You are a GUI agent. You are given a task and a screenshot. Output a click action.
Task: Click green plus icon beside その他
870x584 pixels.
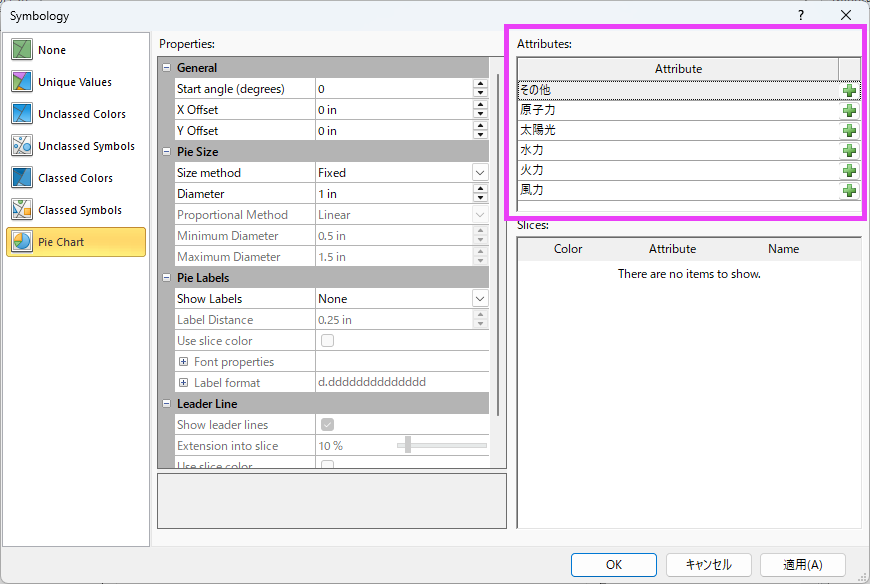849,90
